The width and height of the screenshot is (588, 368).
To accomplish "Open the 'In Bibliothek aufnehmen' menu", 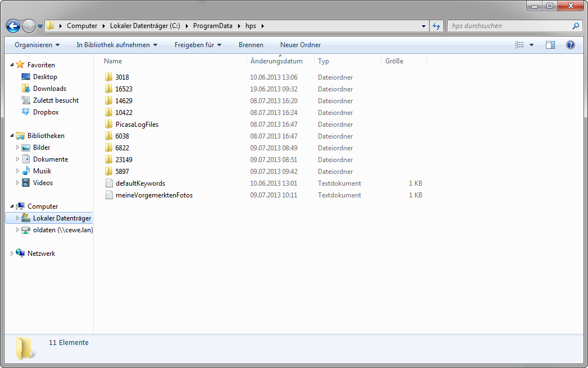I will click(117, 45).
